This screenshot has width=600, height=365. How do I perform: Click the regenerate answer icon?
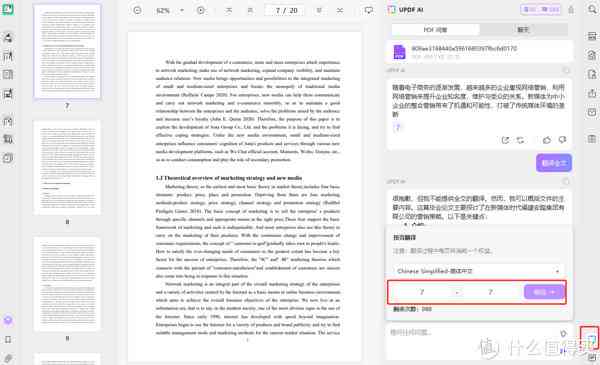pyautogui.click(x=521, y=140)
